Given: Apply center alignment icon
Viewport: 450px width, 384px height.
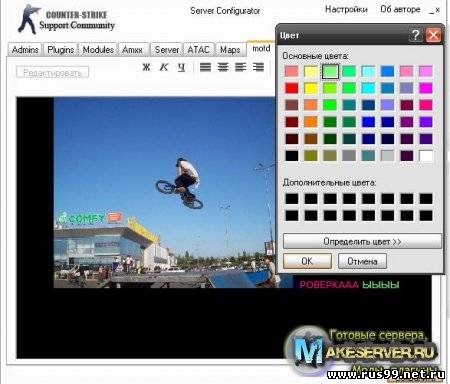Looking at the screenshot, I should [223, 67].
